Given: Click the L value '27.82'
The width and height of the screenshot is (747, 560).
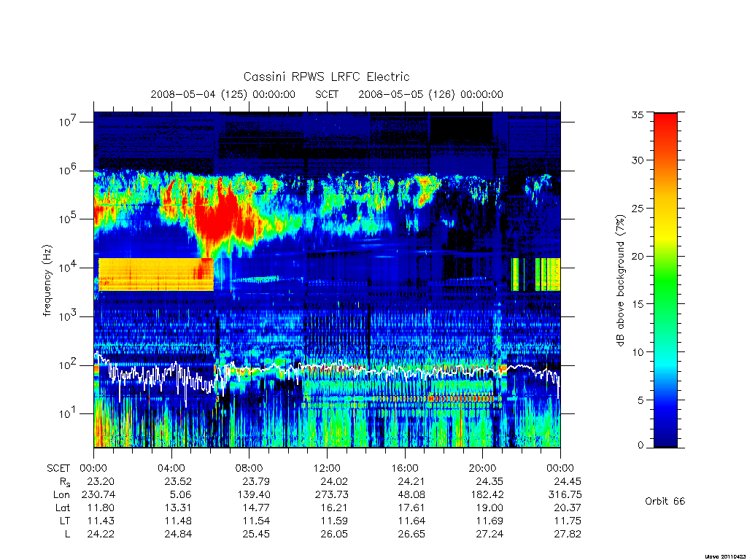Looking at the screenshot, I should (x=568, y=534).
